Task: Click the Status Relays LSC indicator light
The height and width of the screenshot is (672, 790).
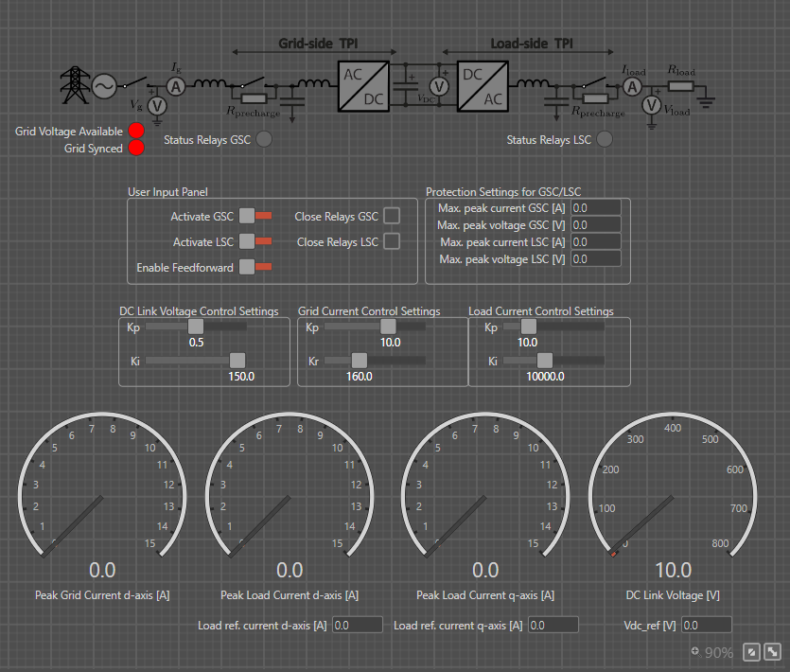Action: [x=604, y=140]
